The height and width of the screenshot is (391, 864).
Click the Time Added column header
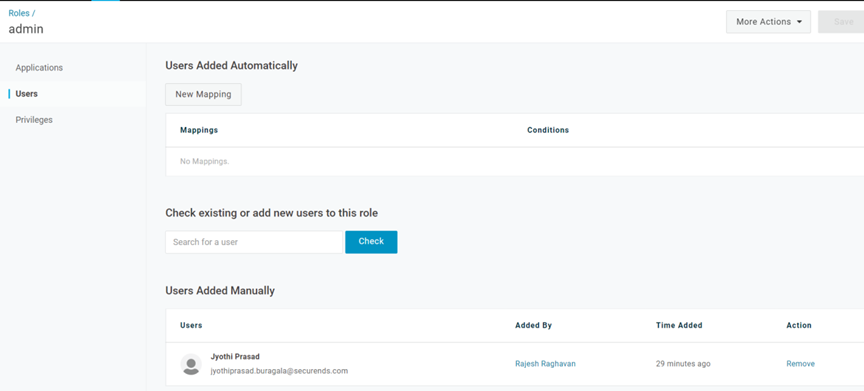(679, 325)
